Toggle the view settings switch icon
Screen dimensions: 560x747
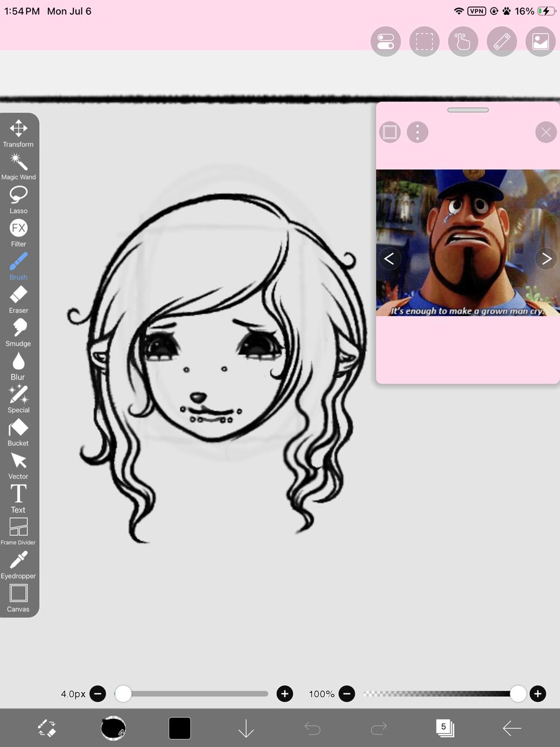(x=386, y=42)
